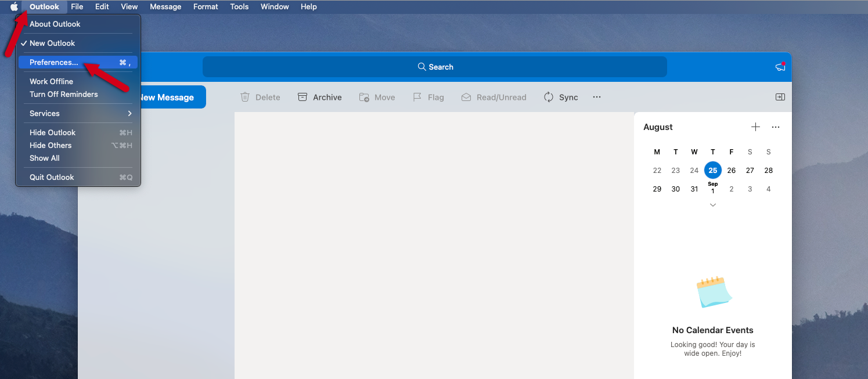Add new calendar event plus icon
This screenshot has width=868, height=379.
pos(755,127)
